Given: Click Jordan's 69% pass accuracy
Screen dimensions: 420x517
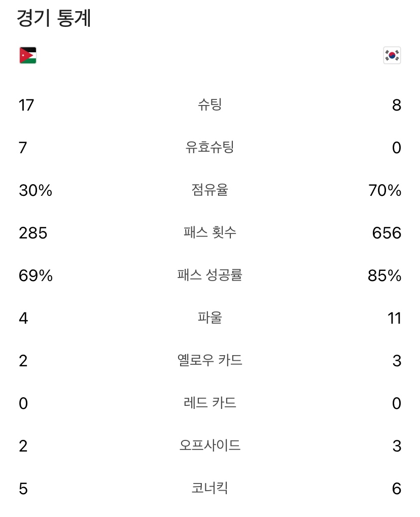Looking at the screenshot, I should point(36,275).
